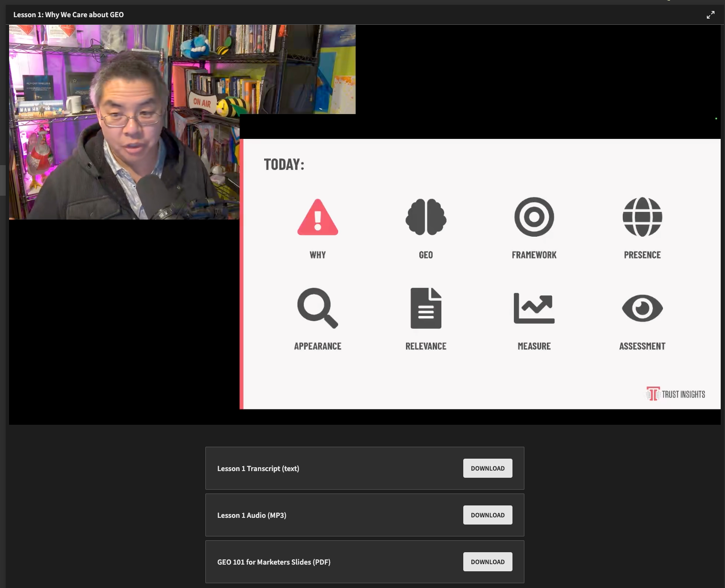Click the RELEVANCE document icon

tap(426, 308)
